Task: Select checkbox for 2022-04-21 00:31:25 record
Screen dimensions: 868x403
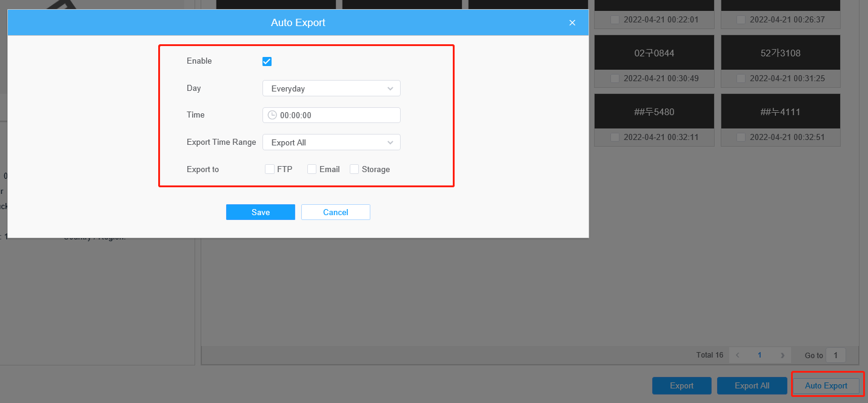Action: 741,78
